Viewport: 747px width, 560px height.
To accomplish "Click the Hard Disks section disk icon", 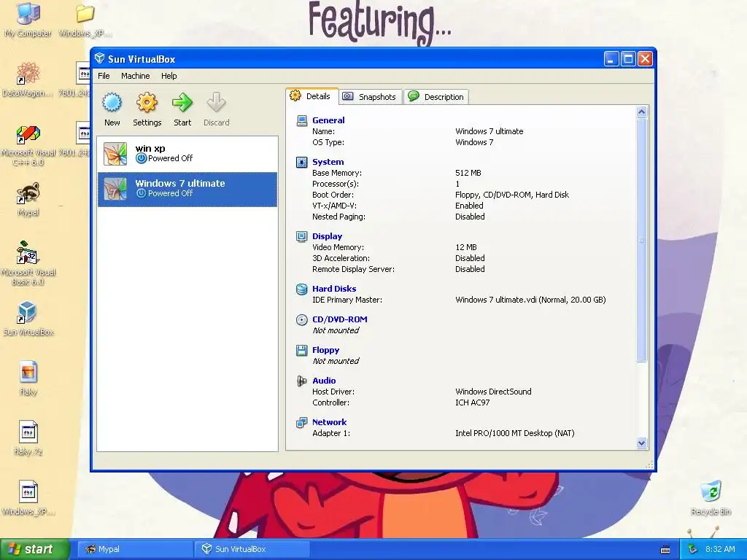I will pos(301,289).
